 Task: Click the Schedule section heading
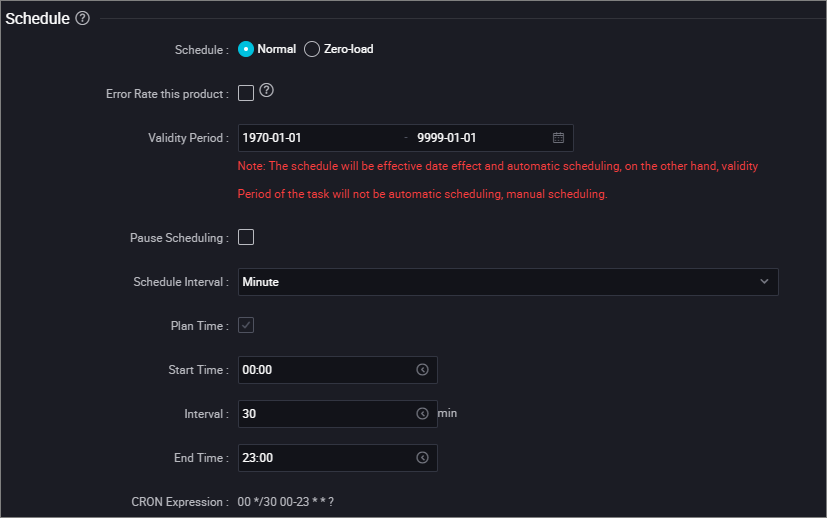(37, 18)
